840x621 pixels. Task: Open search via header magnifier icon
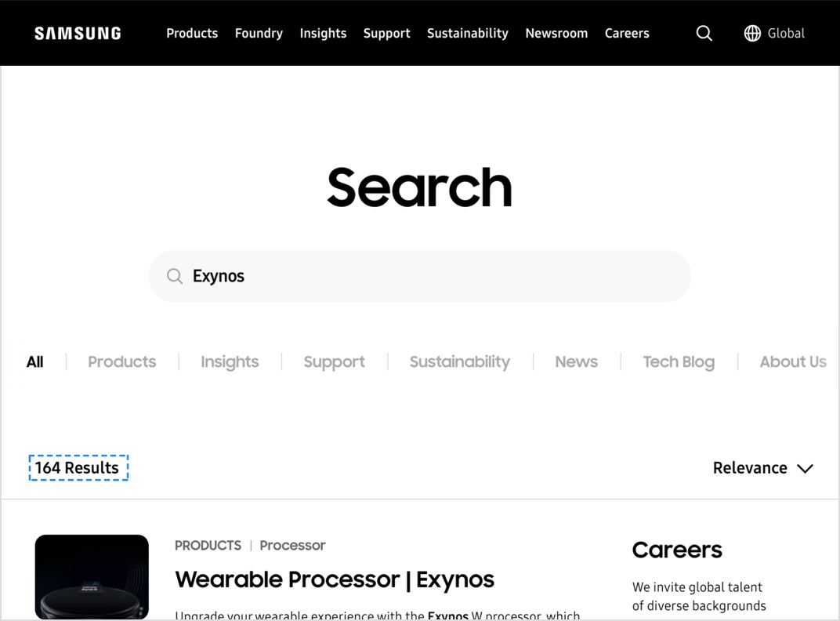point(704,33)
